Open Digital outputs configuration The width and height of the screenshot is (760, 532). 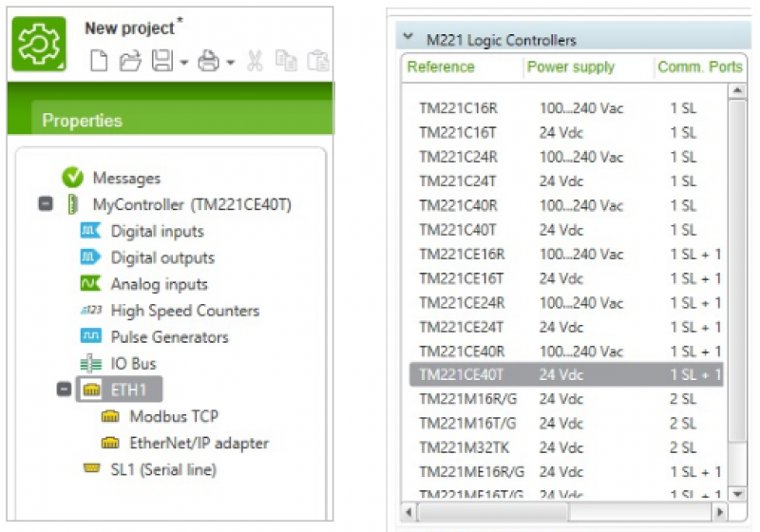pyautogui.click(x=162, y=257)
